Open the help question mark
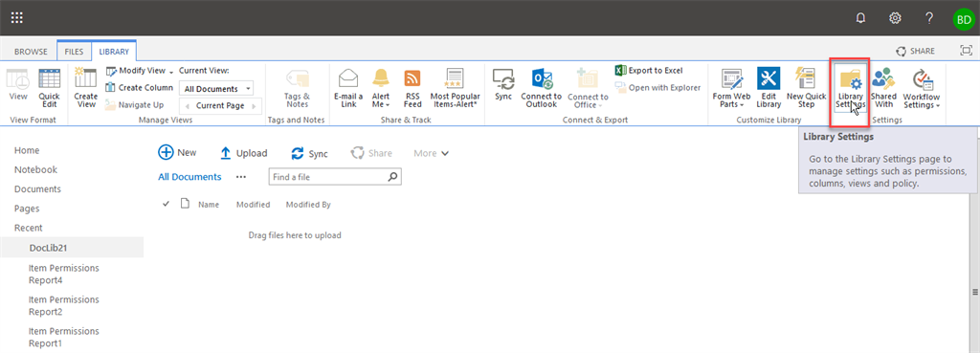This screenshot has width=980, height=353. (x=929, y=18)
